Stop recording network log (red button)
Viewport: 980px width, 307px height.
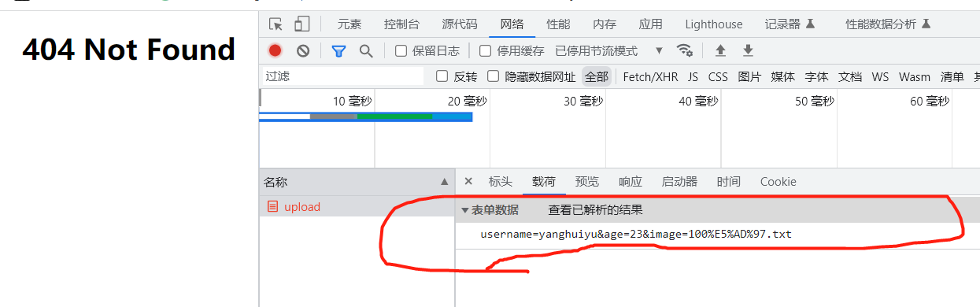[275, 51]
